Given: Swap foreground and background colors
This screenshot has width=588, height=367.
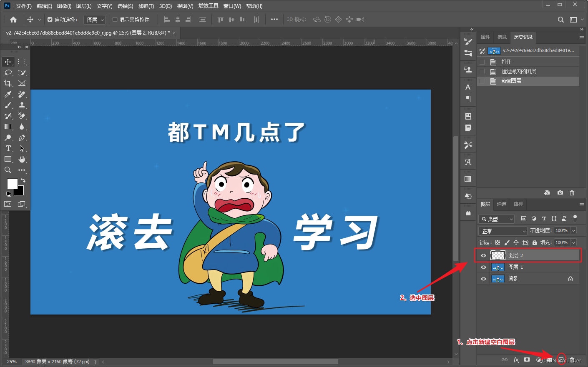Looking at the screenshot, I should 23,180.
